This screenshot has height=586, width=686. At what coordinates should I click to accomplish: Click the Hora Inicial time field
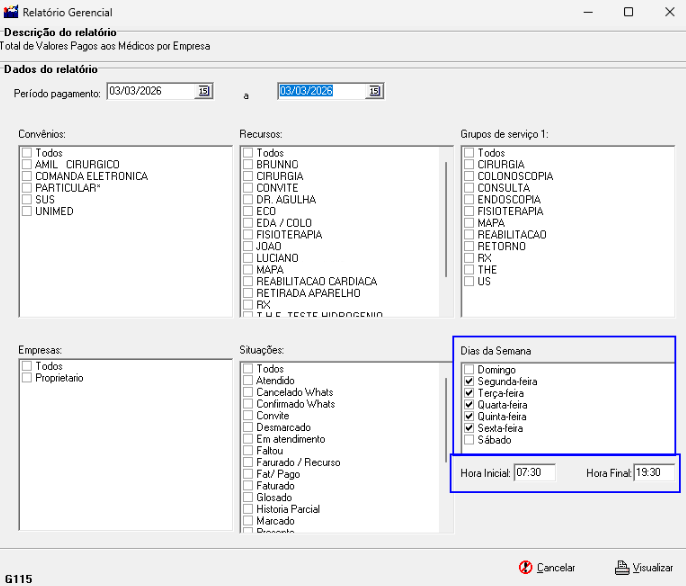click(534, 472)
